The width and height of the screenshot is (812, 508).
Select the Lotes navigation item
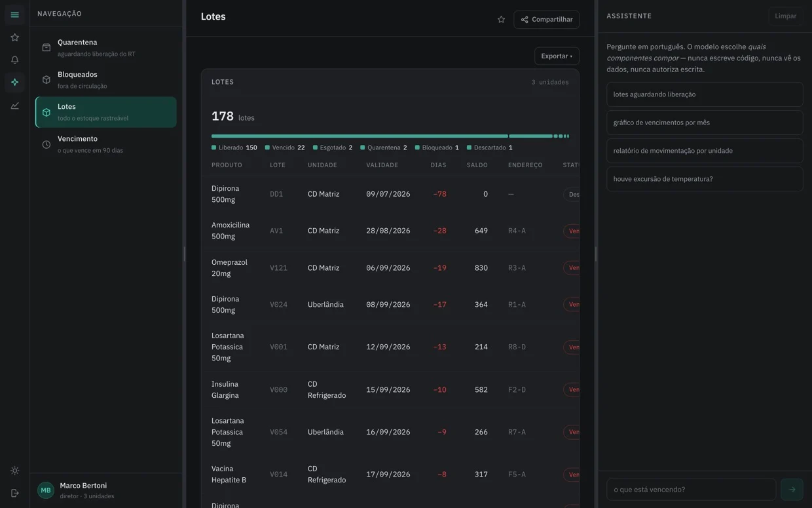106,112
